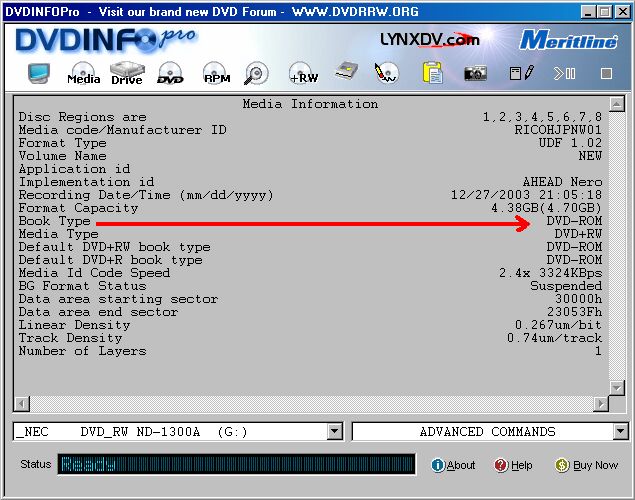Click the 'Track Density' row label

[x=70, y=338]
